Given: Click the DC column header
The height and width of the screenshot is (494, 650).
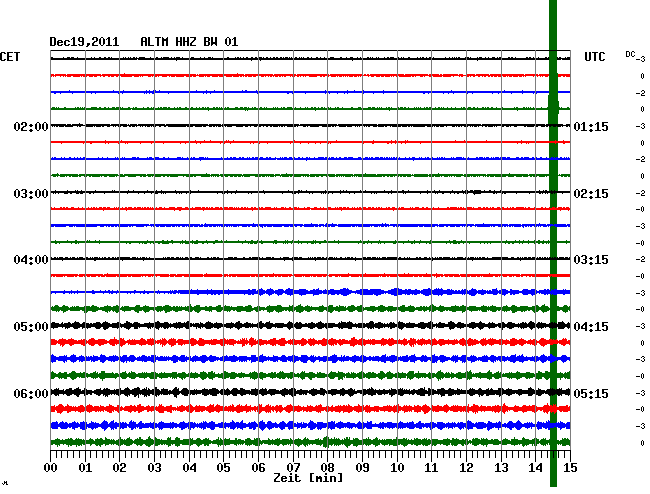Looking at the screenshot, I should pyautogui.click(x=630, y=54).
